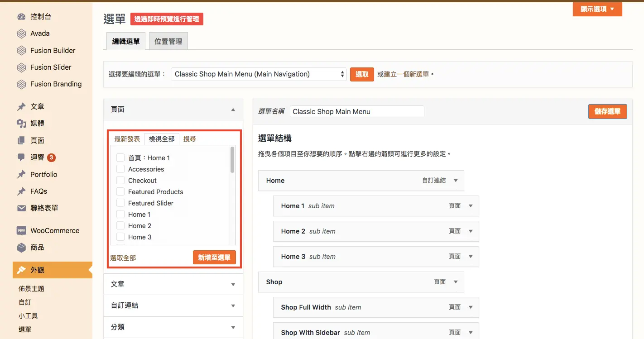The height and width of the screenshot is (339, 644).
Task: Click the 文章 pin icon in sidebar
Action: pos(21,107)
